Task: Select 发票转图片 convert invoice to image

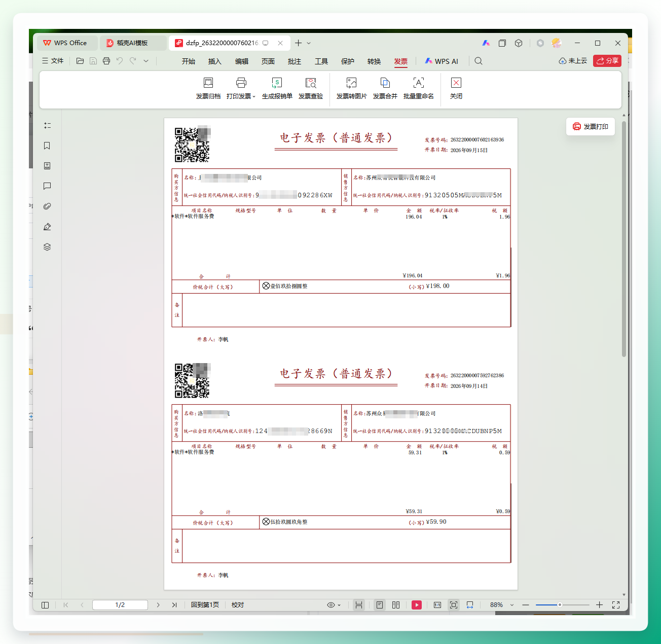Action: 351,89
